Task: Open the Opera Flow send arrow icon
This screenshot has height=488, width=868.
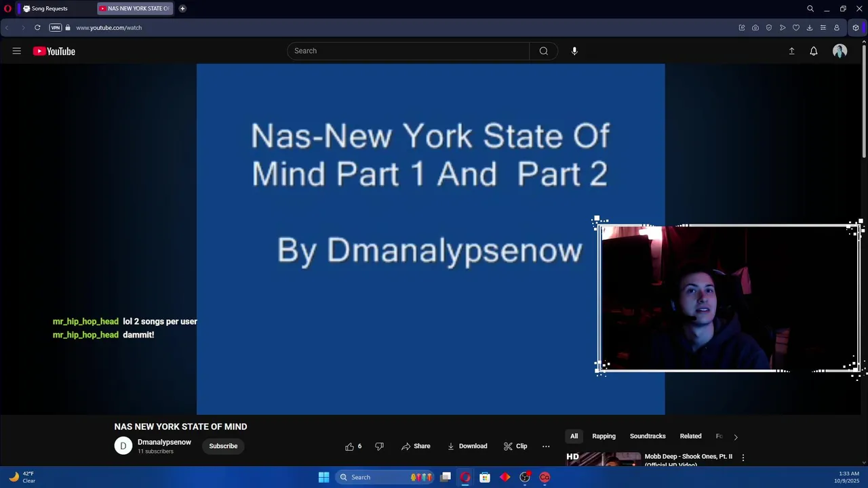Action: tap(783, 28)
